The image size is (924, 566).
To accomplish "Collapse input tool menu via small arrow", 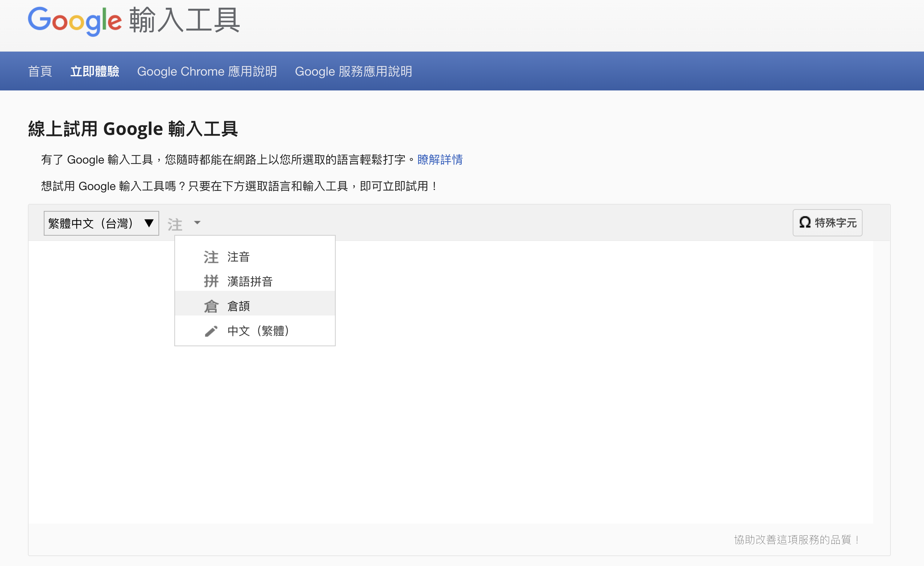I will [197, 223].
